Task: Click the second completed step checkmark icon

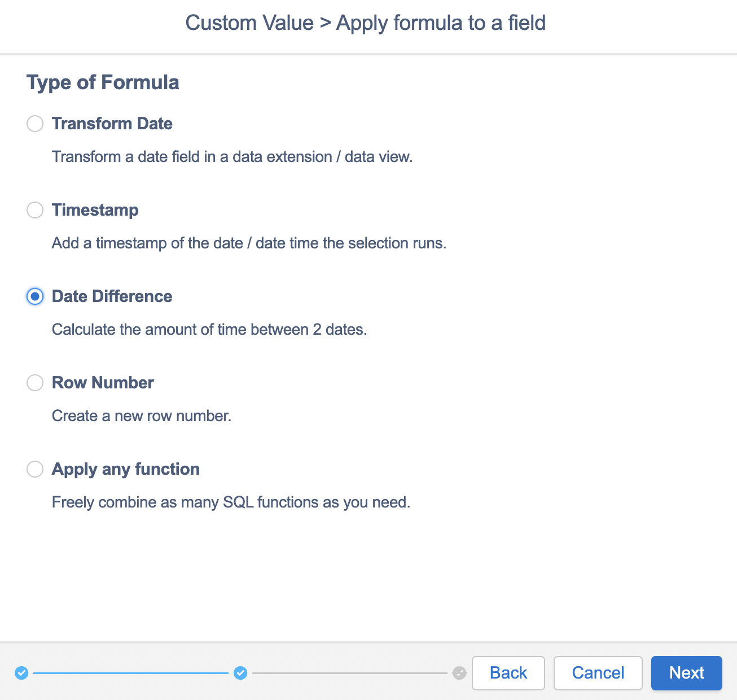Action: [x=240, y=673]
